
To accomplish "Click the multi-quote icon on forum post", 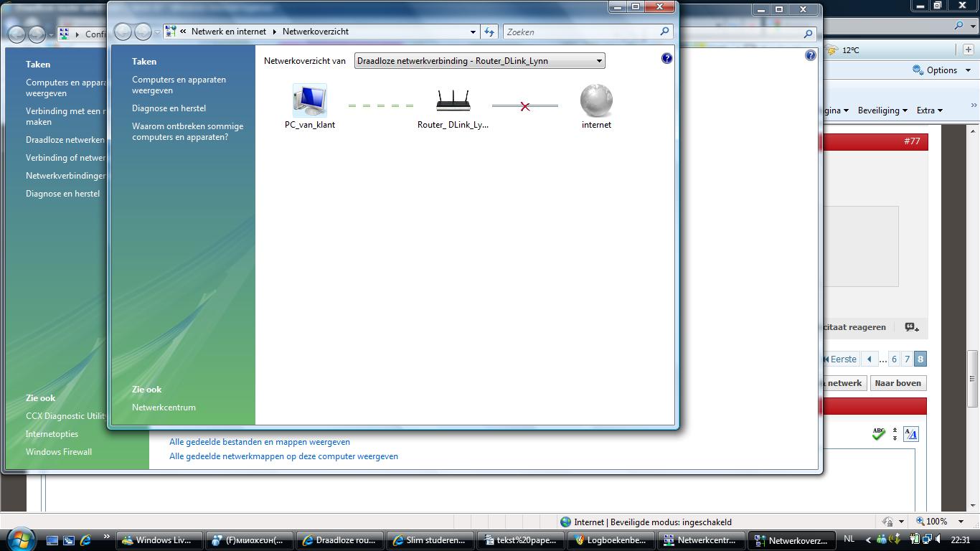I will (x=912, y=327).
